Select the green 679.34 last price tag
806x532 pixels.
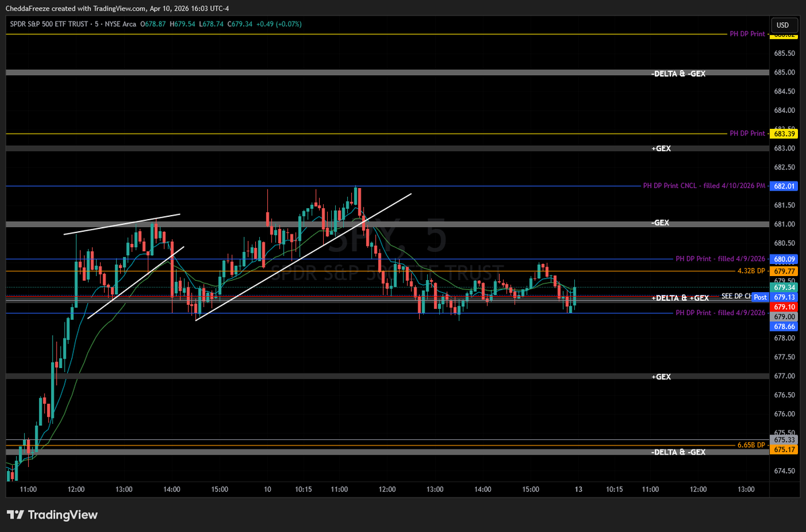784,287
